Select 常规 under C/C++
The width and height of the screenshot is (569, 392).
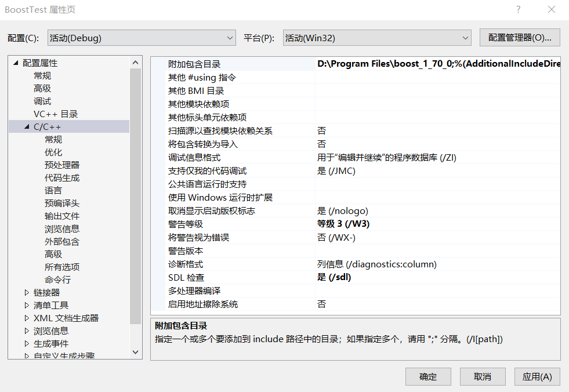tap(53, 139)
